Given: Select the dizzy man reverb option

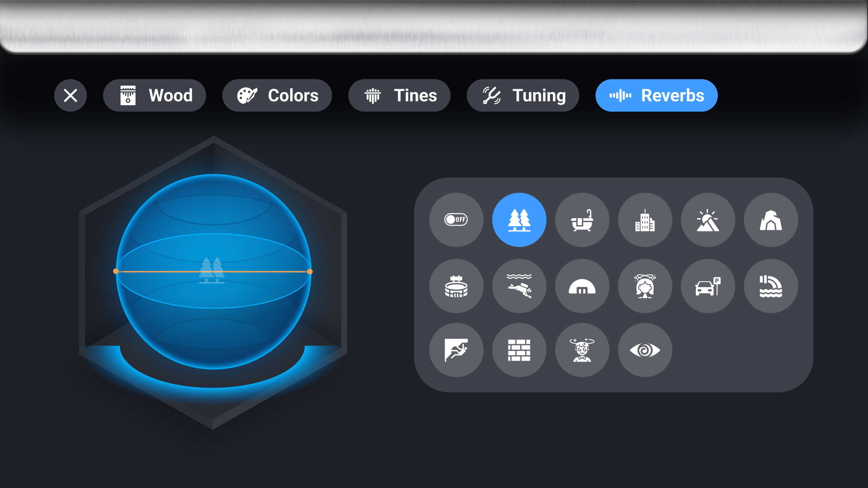Looking at the screenshot, I should [x=582, y=350].
